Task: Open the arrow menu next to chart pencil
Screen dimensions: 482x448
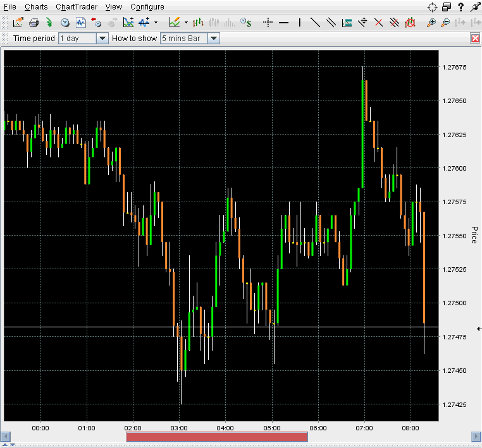Action: click(x=186, y=22)
